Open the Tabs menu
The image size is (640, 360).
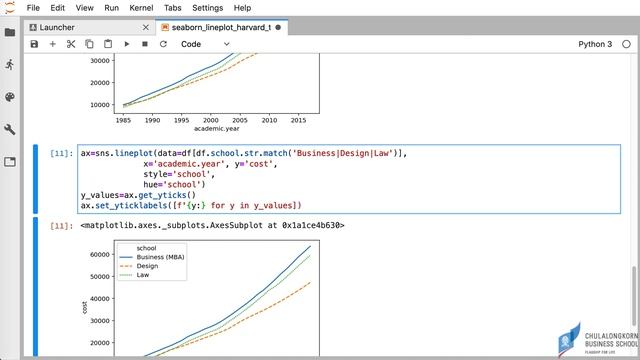pyautogui.click(x=173, y=8)
